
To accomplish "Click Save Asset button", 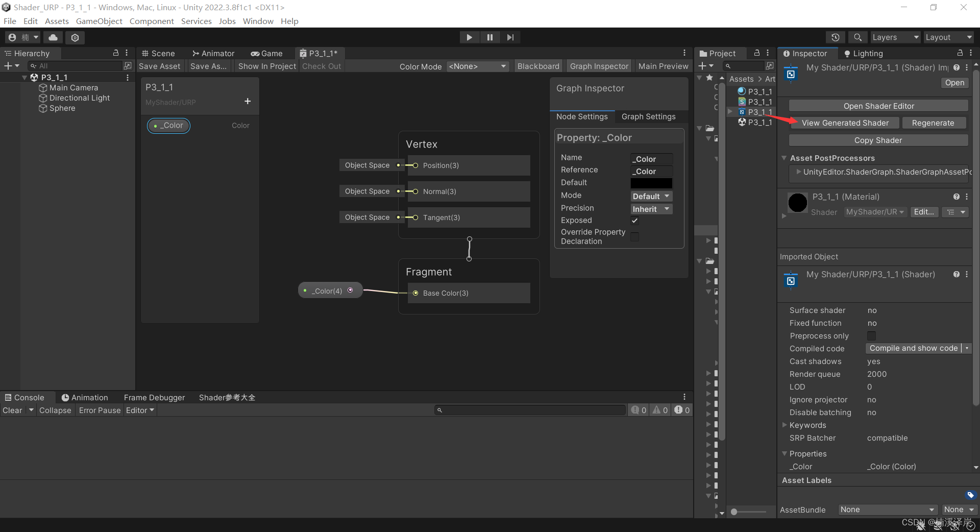I will click(159, 66).
